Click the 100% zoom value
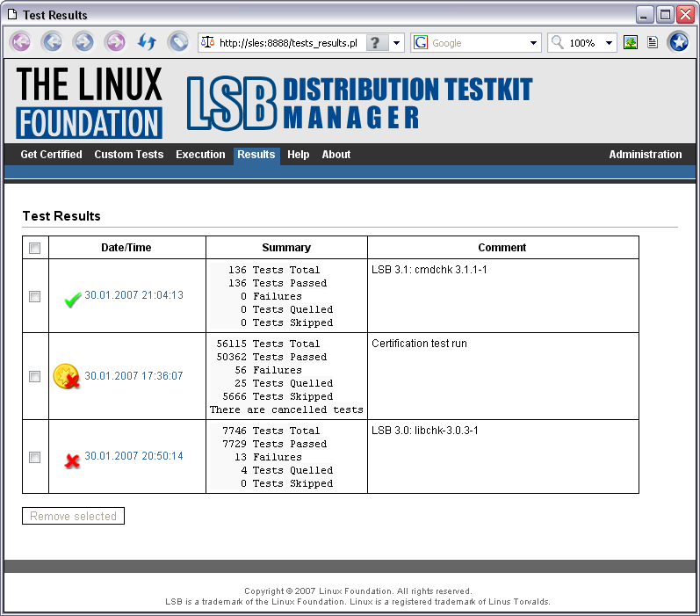 pos(581,43)
